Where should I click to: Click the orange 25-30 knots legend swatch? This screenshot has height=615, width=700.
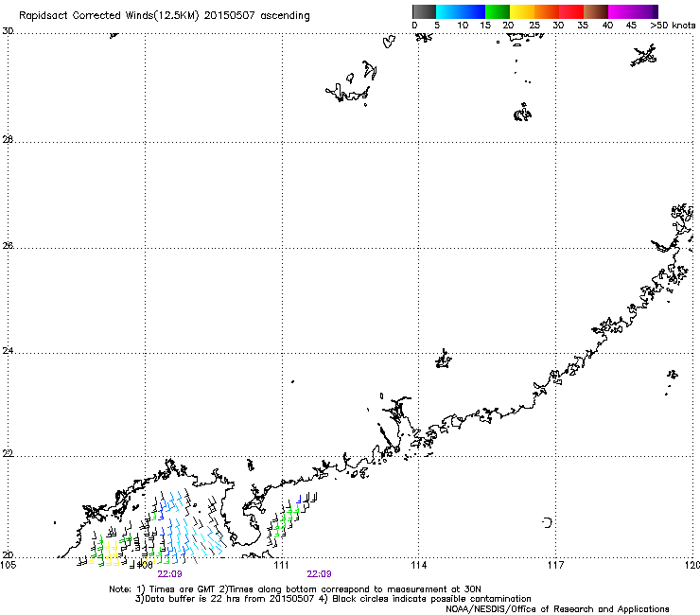tap(547, 11)
